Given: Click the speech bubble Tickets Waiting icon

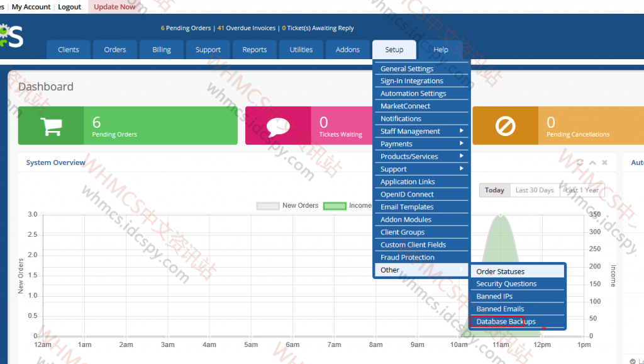Looking at the screenshot, I should click(278, 127).
